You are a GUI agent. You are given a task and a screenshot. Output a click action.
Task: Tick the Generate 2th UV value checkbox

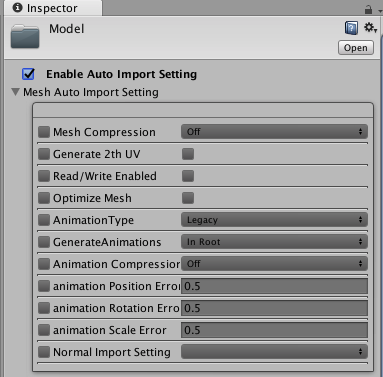pyautogui.click(x=188, y=154)
